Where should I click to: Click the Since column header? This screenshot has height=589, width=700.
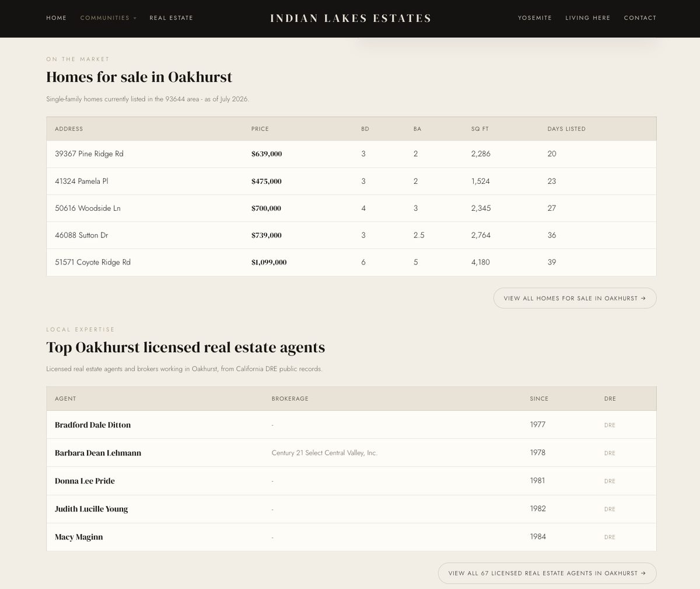click(539, 399)
